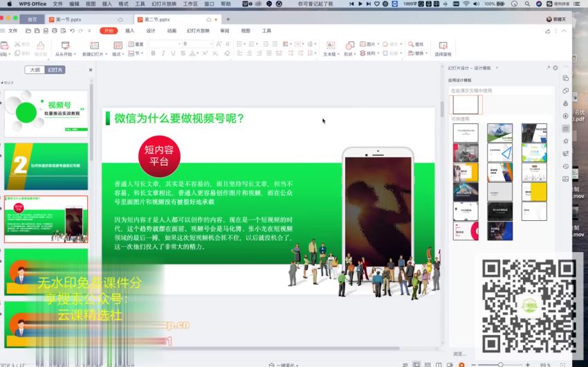Click the decrease font size icon

[228, 44]
